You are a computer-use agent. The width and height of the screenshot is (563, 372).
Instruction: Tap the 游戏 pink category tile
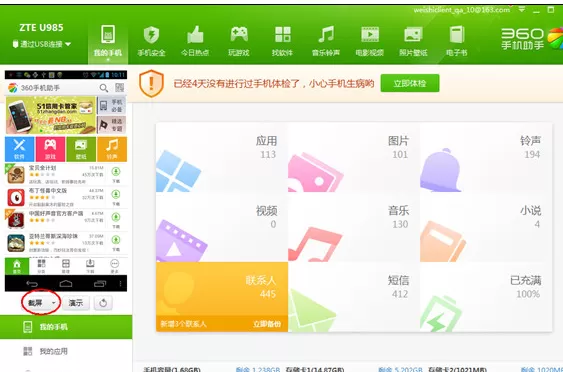pyautogui.click(x=50, y=149)
